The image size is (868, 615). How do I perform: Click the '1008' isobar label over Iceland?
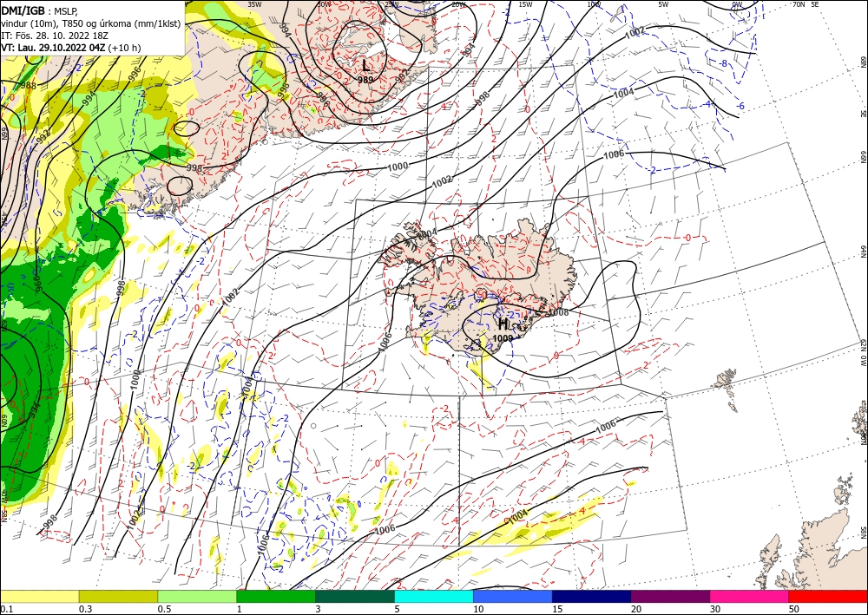(x=558, y=312)
